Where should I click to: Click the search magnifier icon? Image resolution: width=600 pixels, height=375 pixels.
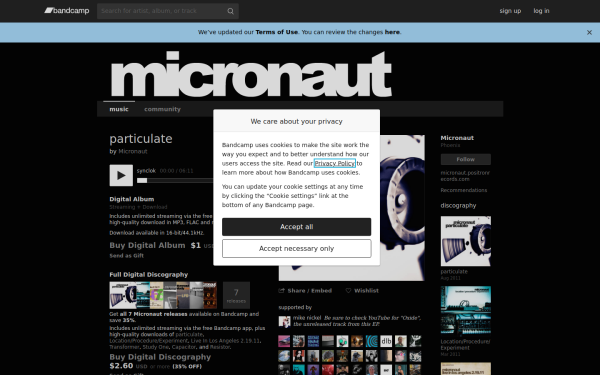pyautogui.click(x=230, y=11)
